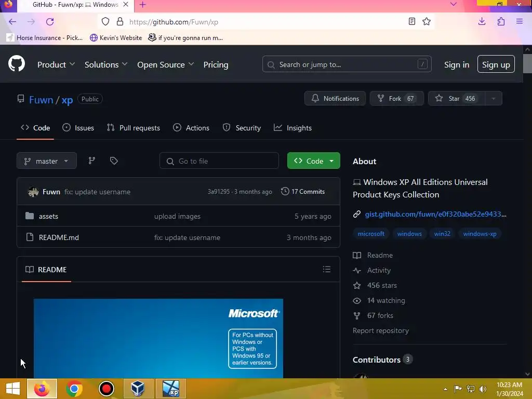The image size is (532, 399).
Task: View the 17 Commits history
Action: pos(303,191)
